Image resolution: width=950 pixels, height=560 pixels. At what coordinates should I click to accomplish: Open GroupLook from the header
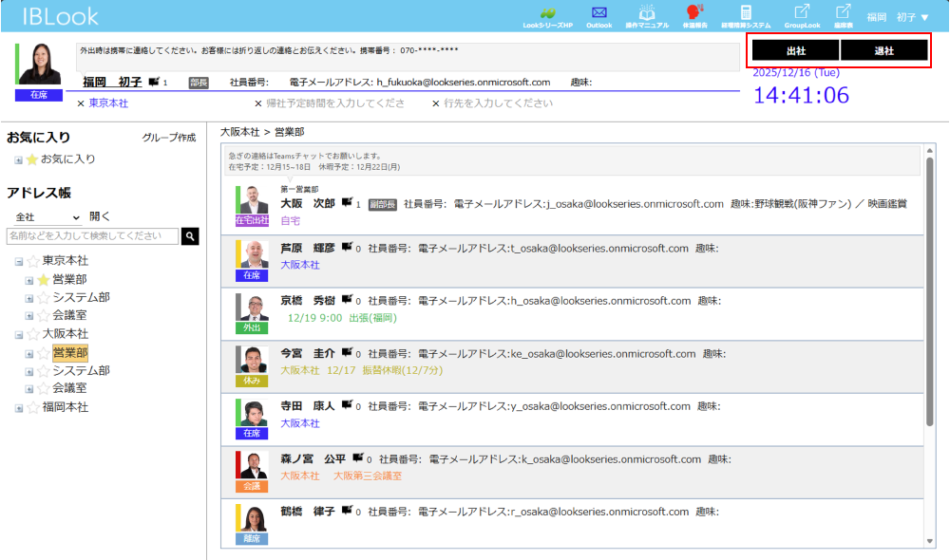click(x=801, y=13)
